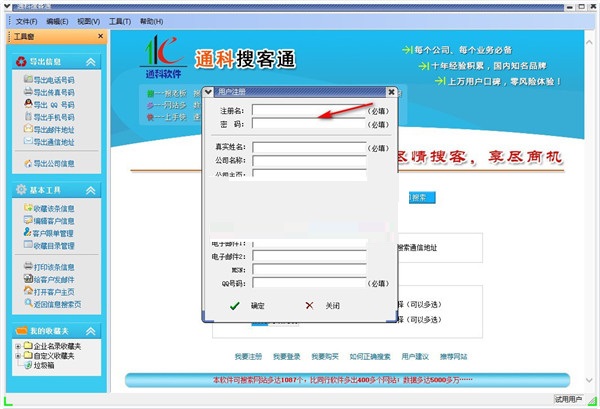The image size is (600, 409).
Task: Close the 用户注册 dialog with title X
Action: [x=391, y=92]
